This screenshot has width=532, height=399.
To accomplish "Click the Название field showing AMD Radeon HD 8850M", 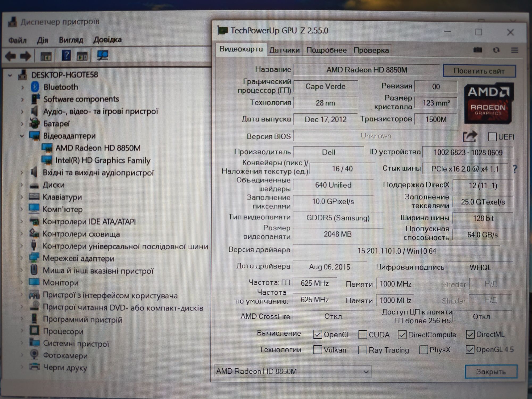I will [367, 70].
